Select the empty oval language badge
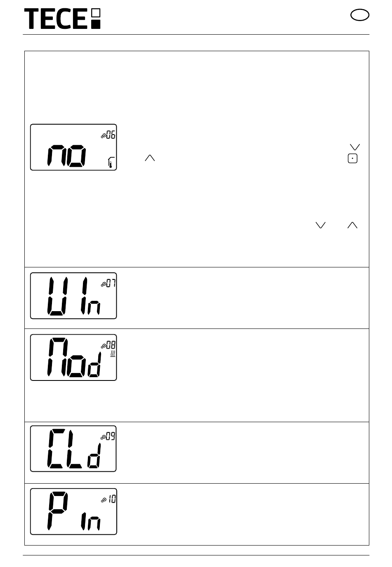Viewport: 392px width, 567px height. click(360, 15)
